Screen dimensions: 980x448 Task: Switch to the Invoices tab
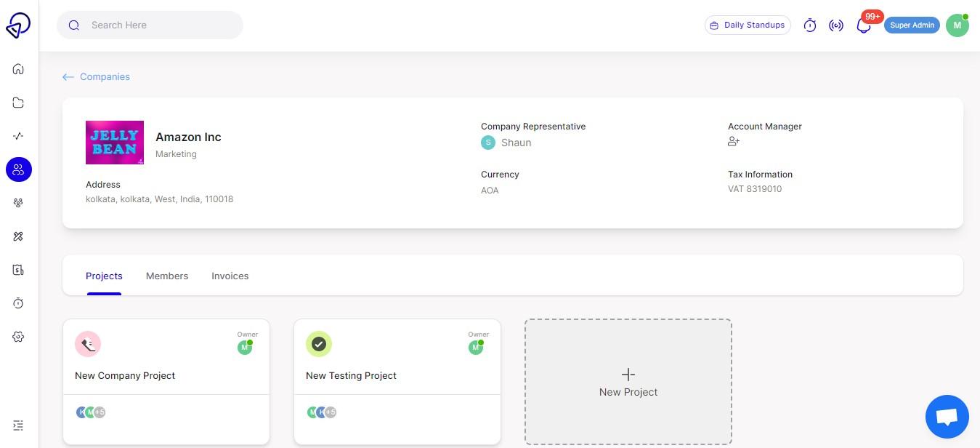coord(230,276)
